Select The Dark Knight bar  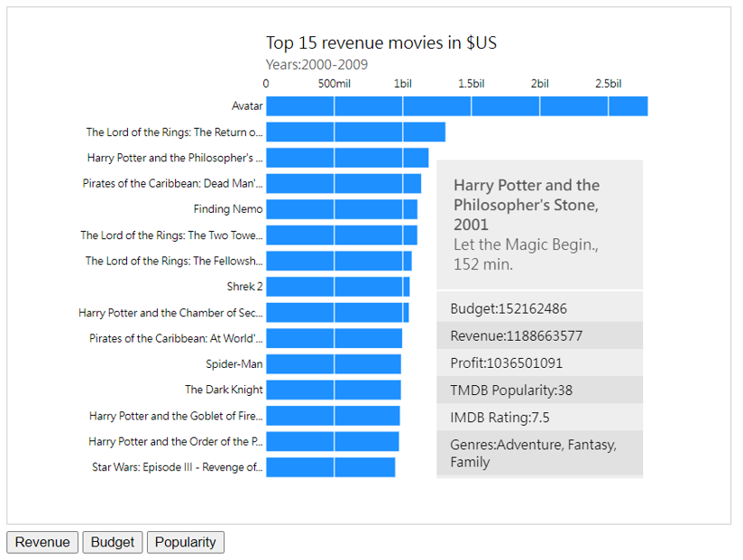pos(334,390)
